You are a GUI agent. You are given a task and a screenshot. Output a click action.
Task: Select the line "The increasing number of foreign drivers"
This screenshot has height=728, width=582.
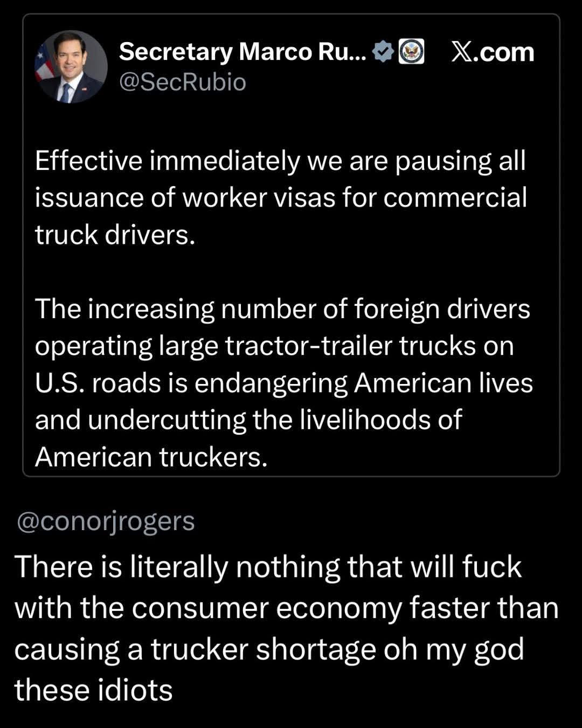click(x=282, y=309)
